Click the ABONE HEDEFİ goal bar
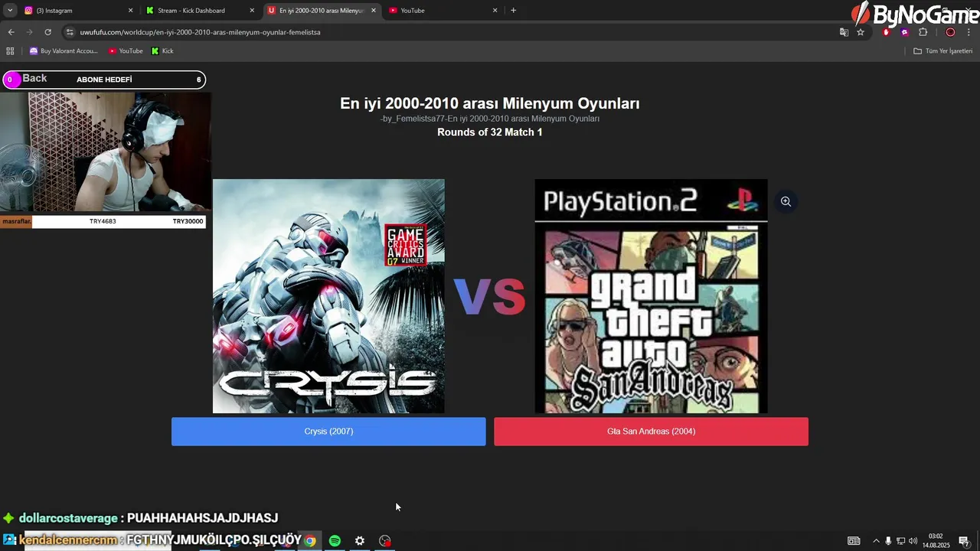 tap(104, 80)
